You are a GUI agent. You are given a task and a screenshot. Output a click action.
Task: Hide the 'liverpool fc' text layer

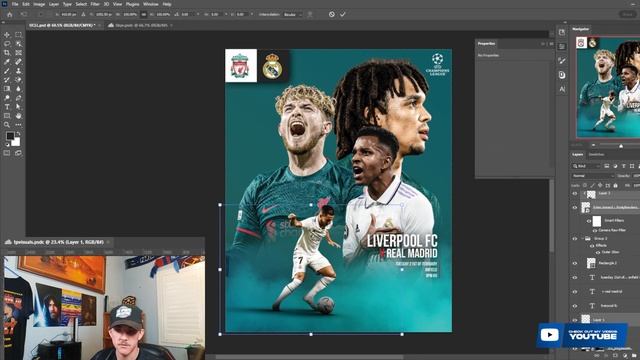[x=575, y=306]
